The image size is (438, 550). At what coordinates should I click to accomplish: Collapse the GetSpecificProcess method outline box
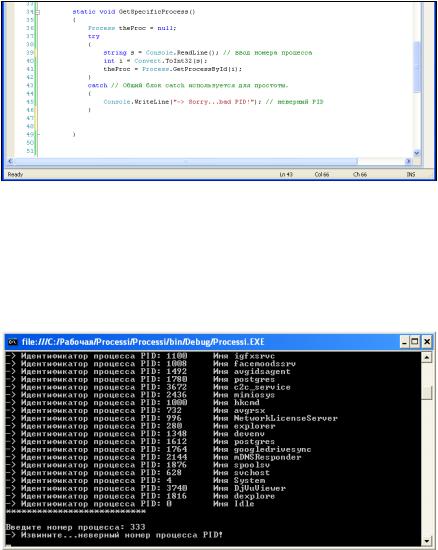38,12
